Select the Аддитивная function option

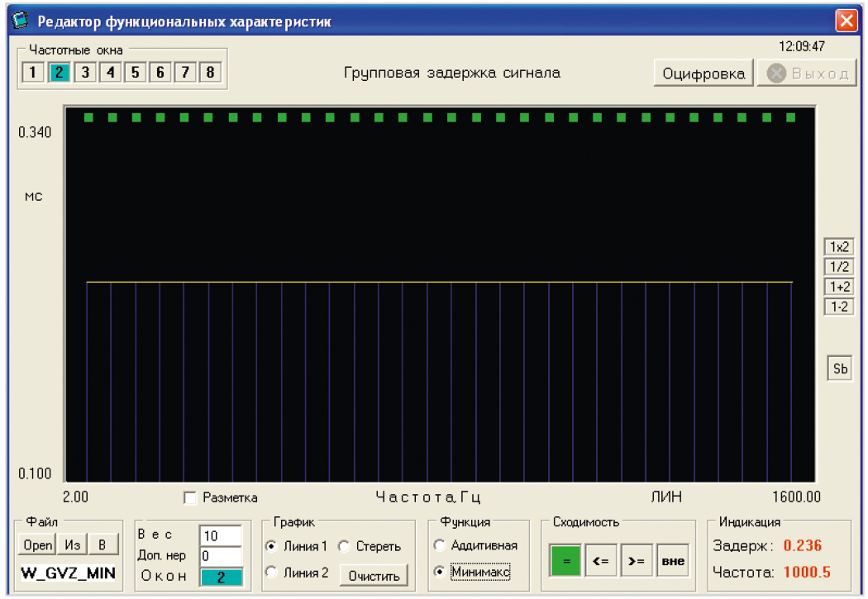click(x=440, y=545)
